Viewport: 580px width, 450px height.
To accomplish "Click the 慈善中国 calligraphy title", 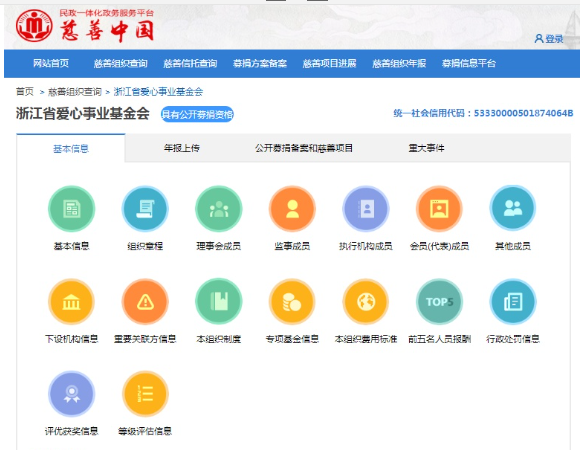I will [x=107, y=31].
